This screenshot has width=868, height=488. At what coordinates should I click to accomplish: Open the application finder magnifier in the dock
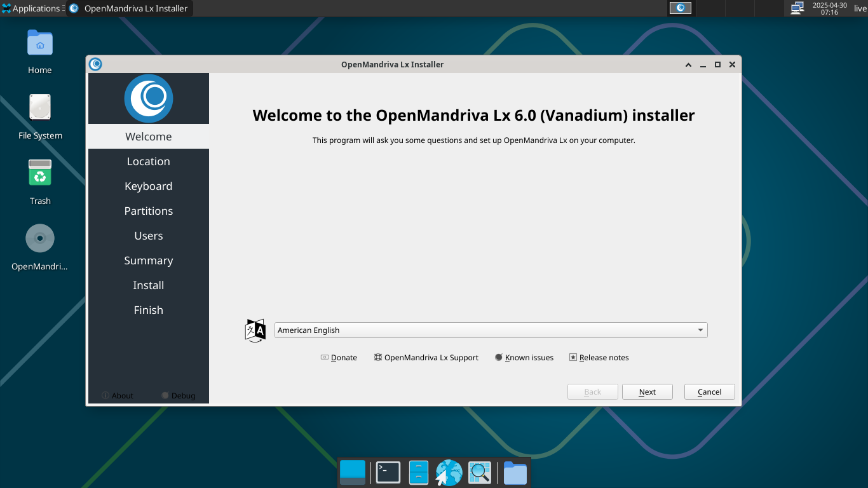480,473
